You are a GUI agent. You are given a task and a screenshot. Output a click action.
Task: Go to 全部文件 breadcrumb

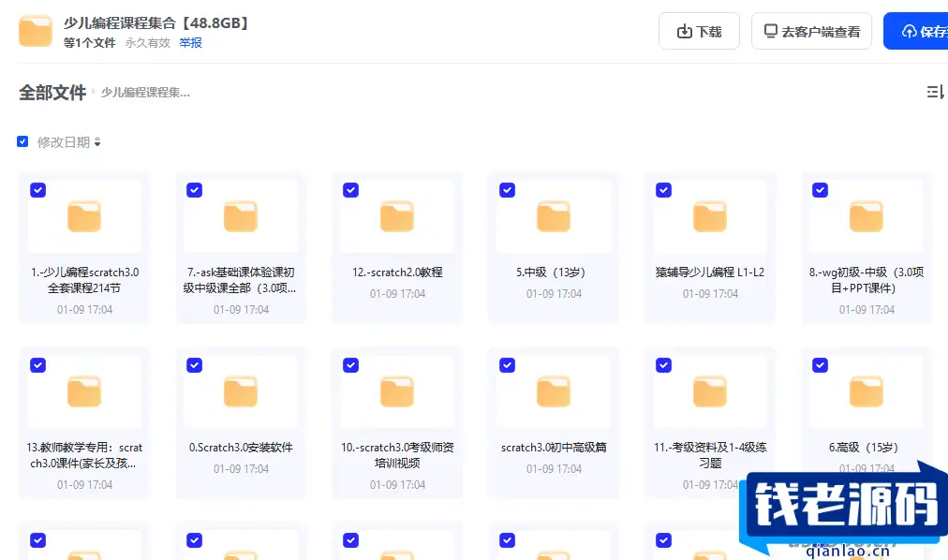tap(52, 93)
